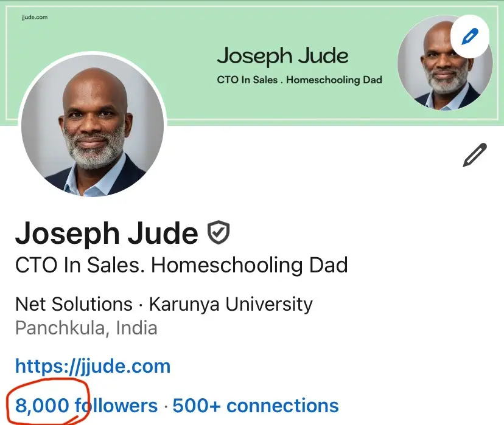
Task: Select the headline "CTO In Sales. Homeschooling Dad"
Action: point(181,265)
